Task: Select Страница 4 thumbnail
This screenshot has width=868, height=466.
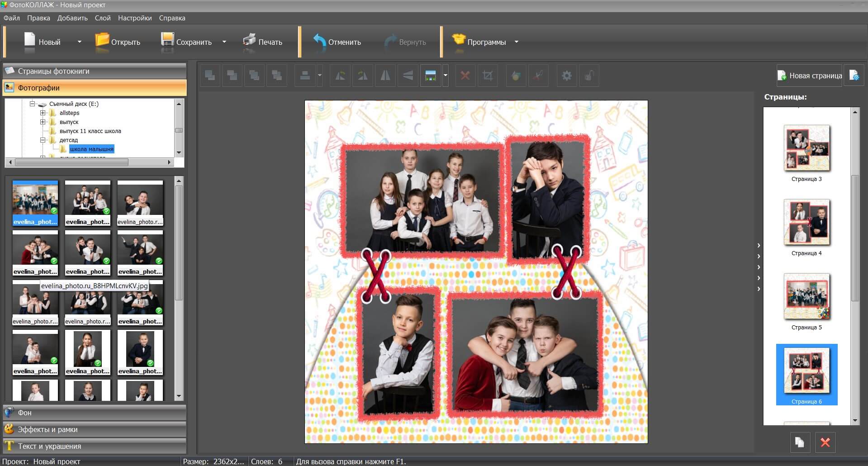Action: [x=807, y=223]
